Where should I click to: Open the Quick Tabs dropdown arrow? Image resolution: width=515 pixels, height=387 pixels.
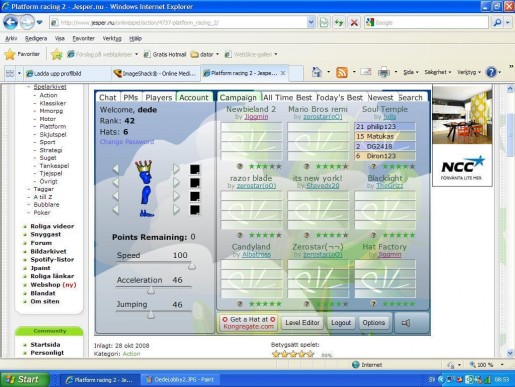pos(19,73)
